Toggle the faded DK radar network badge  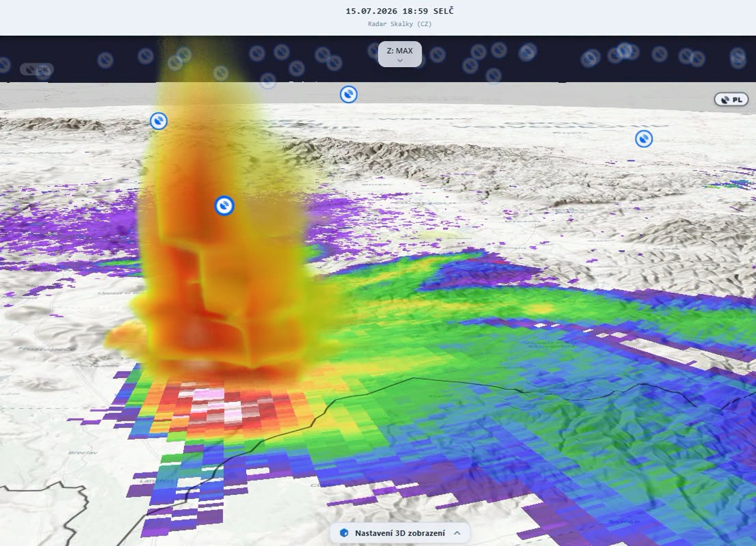pyautogui.click(x=37, y=69)
